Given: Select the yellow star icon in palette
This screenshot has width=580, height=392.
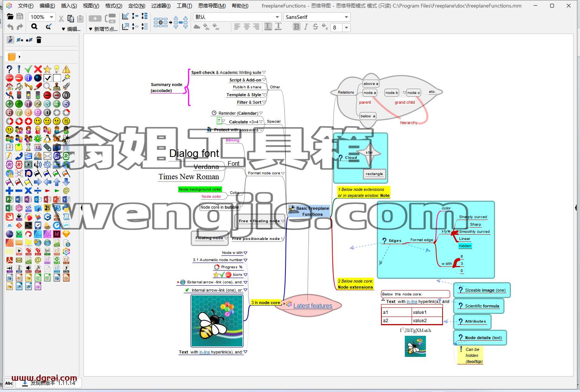Looking at the screenshot, I should click(47, 69).
